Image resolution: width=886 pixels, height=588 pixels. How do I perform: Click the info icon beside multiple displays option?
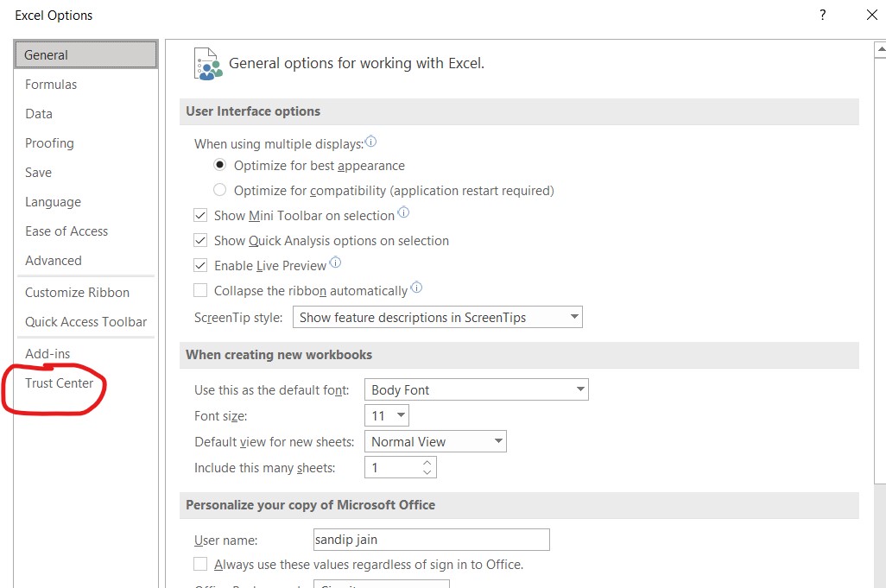point(372,139)
